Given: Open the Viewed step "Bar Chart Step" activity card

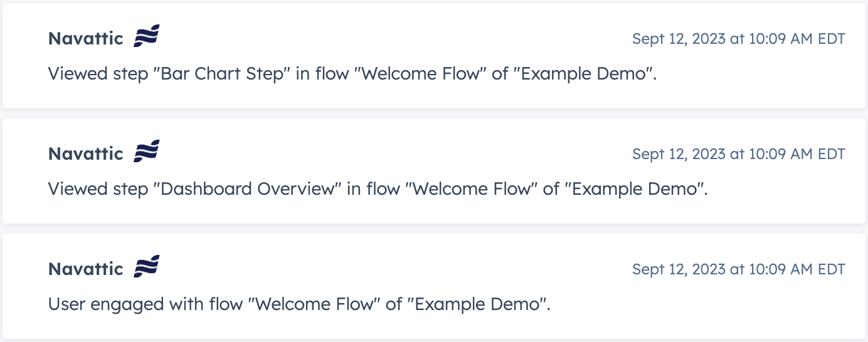Looking at the screenshot, I should (434, 56).
